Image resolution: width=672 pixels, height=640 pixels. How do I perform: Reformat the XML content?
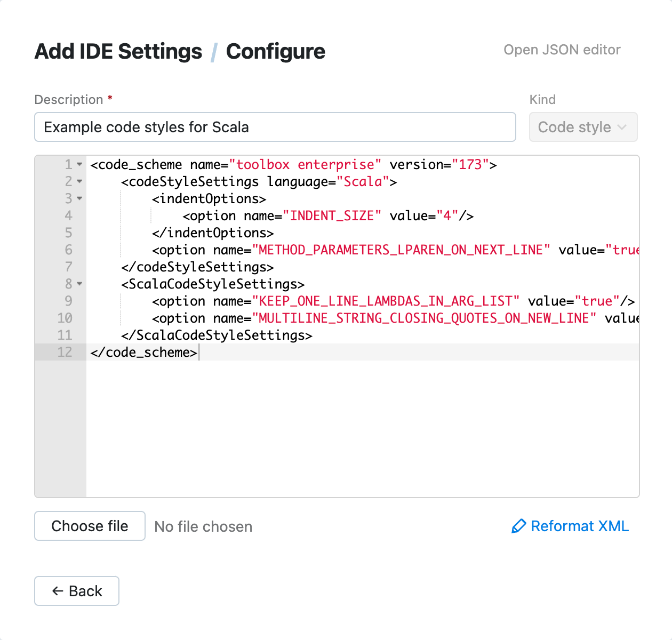pyautogui.click(x=579, y=526)
